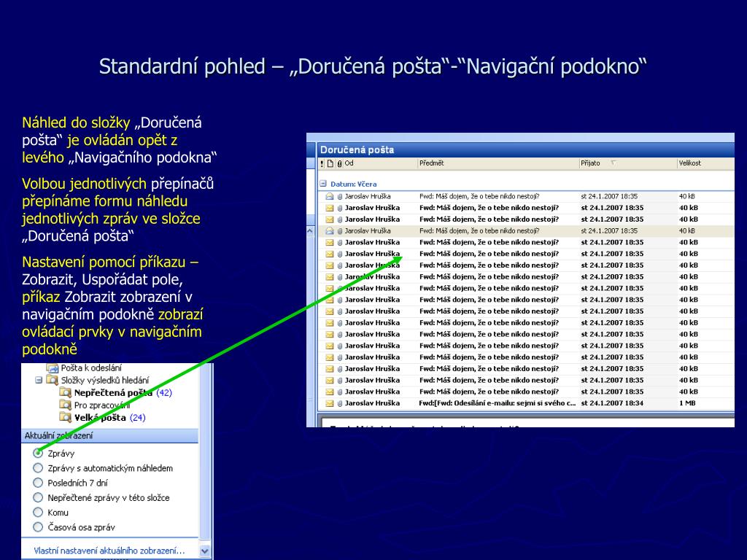Screen dimensions: 747x560
Task: Click paperclip icon of the 18:34 message
Action: coord(340,403)
